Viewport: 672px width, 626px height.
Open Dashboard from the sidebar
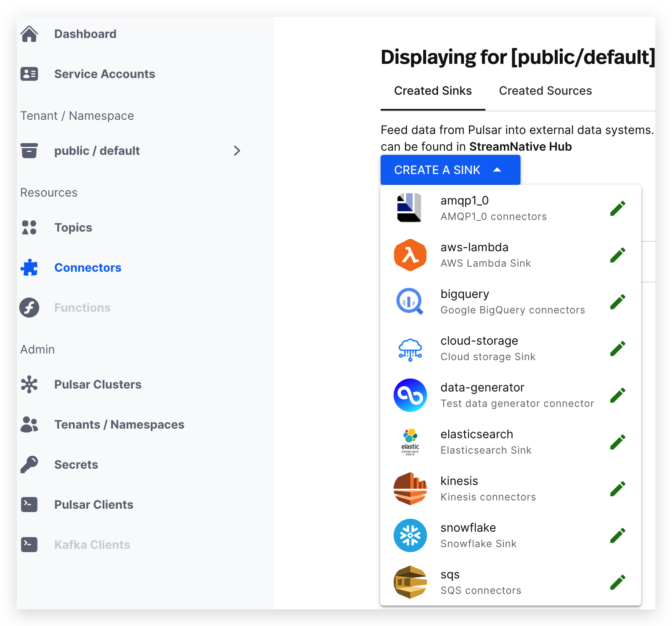coord(85,34)
